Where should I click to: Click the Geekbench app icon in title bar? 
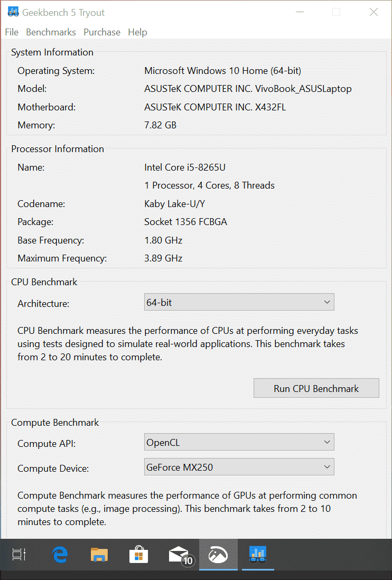click(13, 13)
